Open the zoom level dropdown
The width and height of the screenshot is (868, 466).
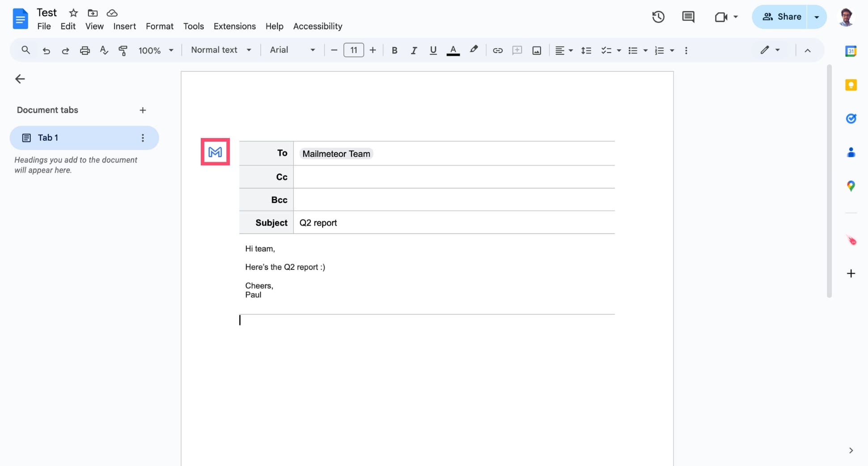tap(155, 50)
